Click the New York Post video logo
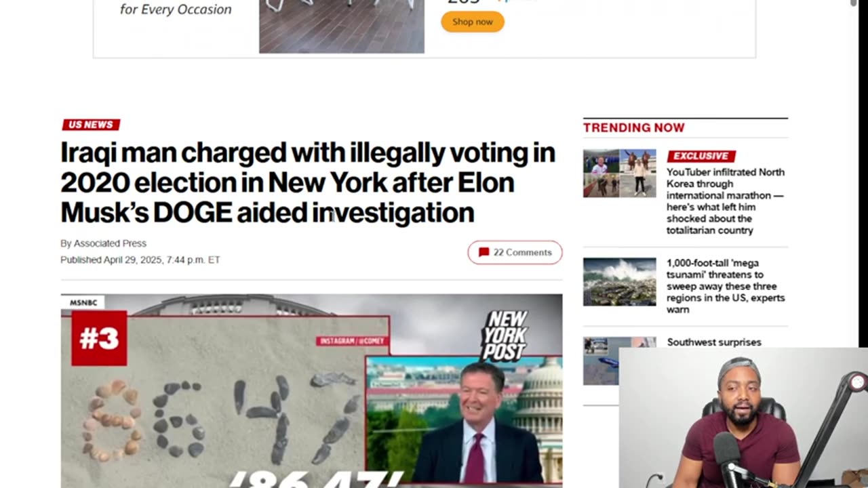 (505, 335)
